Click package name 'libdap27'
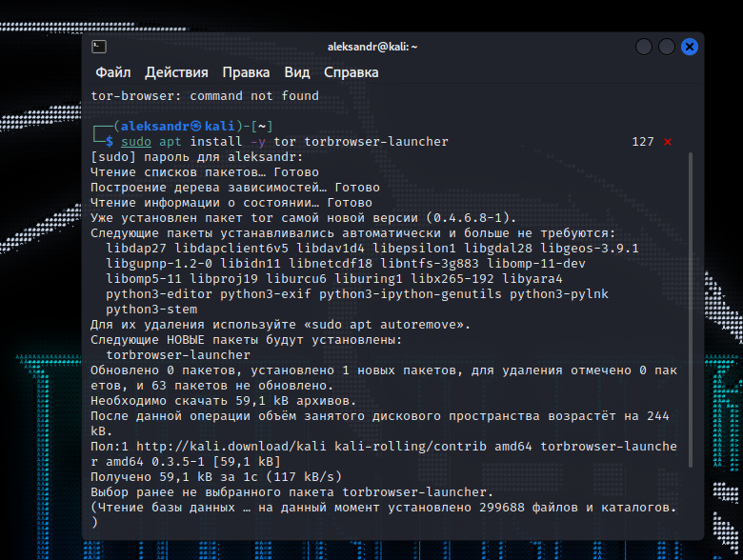The height and width of the screenshot is (560, 743). [136, 249]
